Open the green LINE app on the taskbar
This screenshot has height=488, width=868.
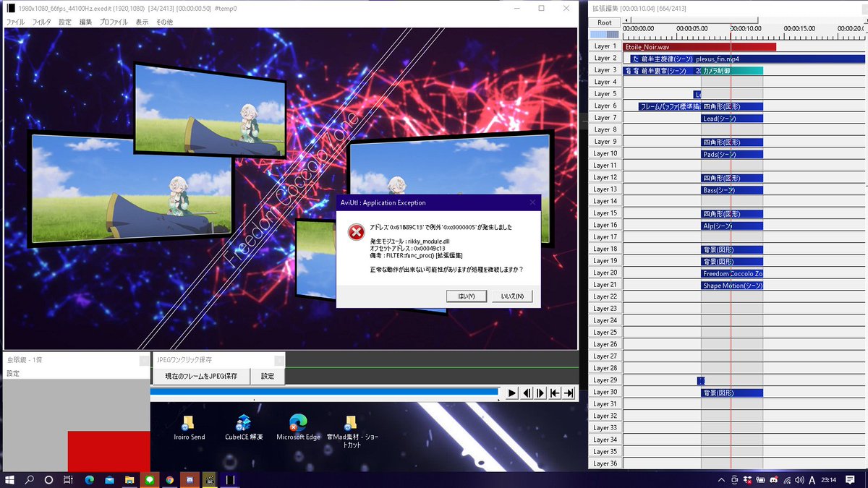pyautogui.click(x=150, y=479)
